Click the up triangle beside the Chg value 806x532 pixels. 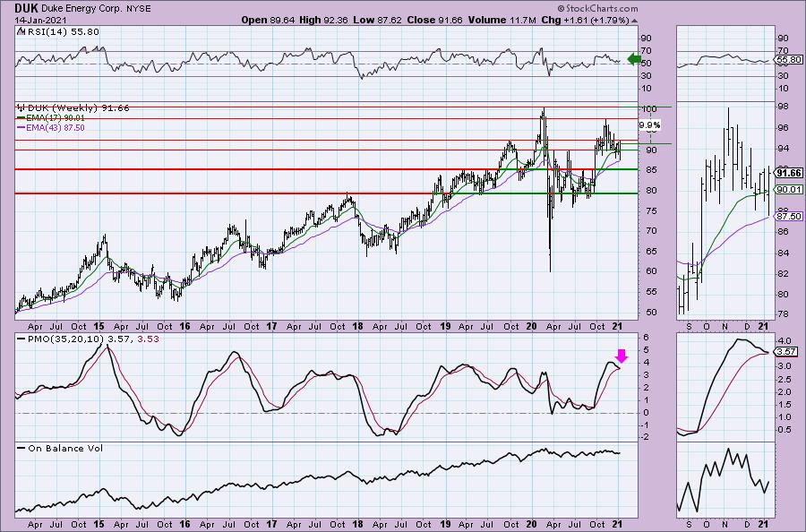634,21
